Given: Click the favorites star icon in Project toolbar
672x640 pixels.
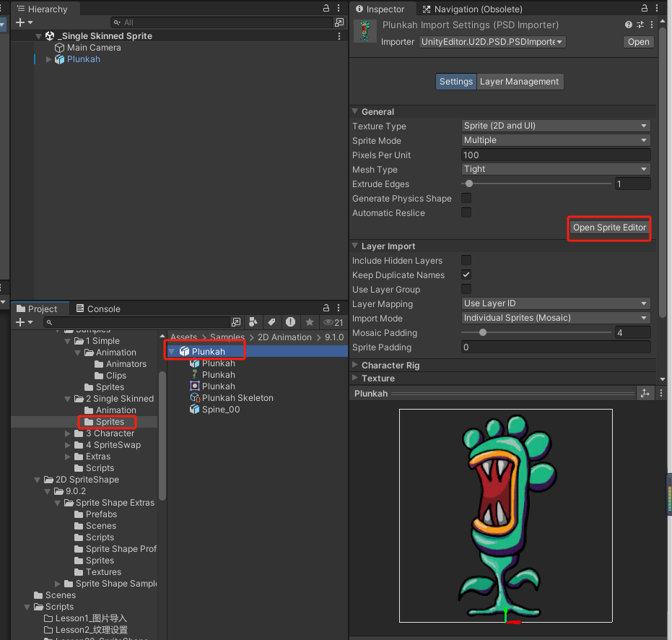Looking at the screenshot, I should click(310, 322).
